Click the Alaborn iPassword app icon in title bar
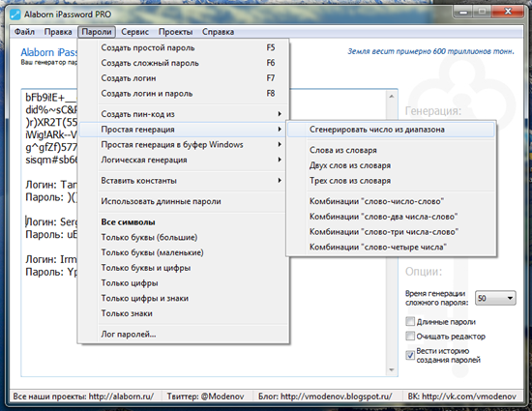This screenshot has height=411, width=532. click(x=15, y=15)
